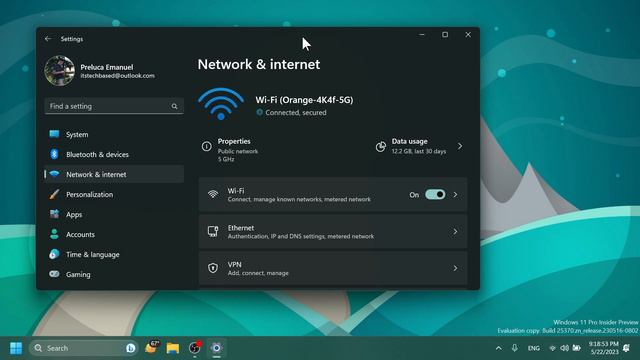
Task: Open the weather widget on taskbar
Action: point(151,347)
